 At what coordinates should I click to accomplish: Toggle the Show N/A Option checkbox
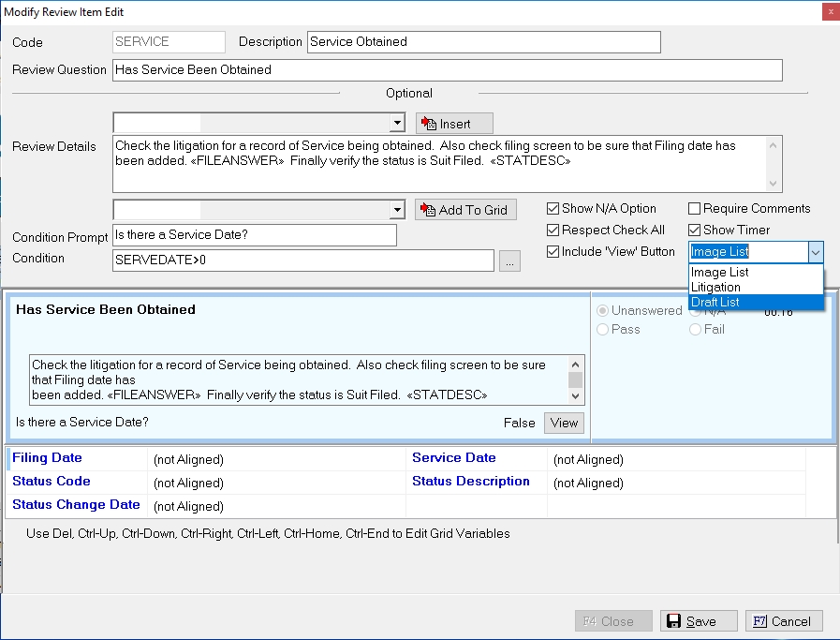554,209
